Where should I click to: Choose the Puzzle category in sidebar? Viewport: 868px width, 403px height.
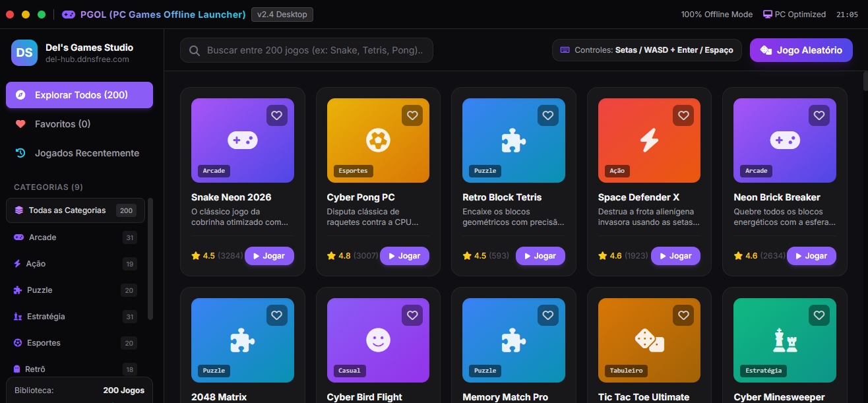(76, 290)
